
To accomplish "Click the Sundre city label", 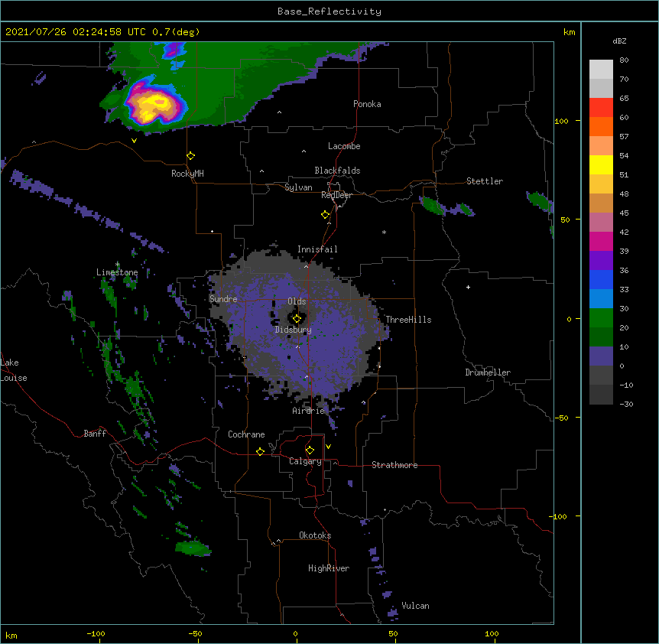I will 223,299.
